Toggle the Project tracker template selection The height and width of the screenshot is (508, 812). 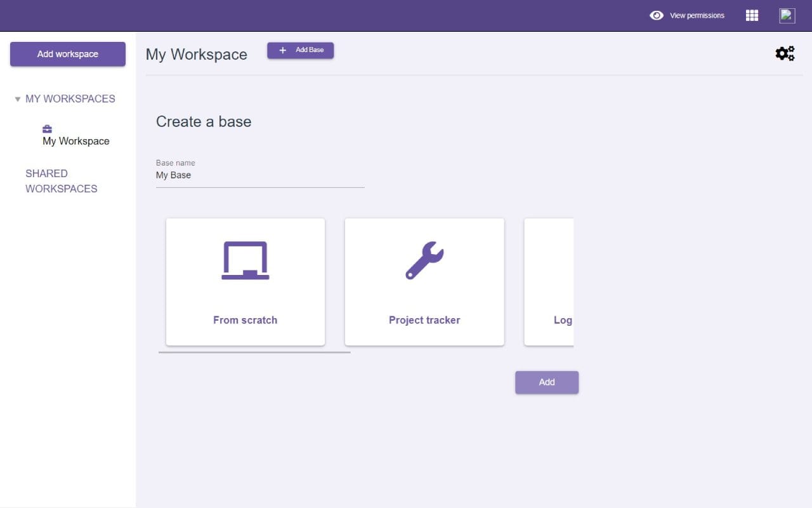point(424,281)
